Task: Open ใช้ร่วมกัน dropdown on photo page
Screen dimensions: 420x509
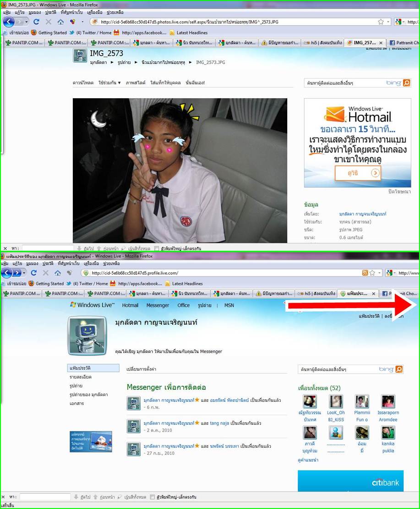Action: coord(109,83)
